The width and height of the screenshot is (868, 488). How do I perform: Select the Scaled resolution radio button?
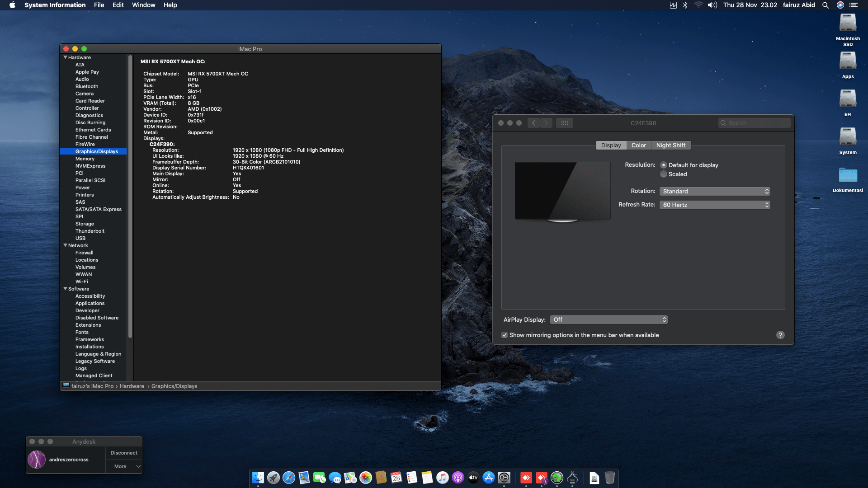[x=664, y=174]
